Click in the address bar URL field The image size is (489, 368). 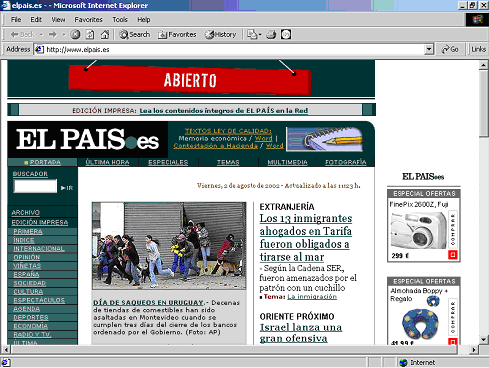[x=233, y=49]
